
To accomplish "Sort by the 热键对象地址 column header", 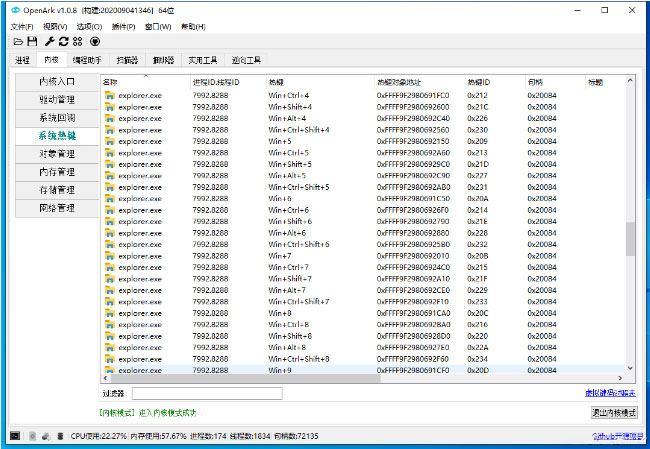I will click(x=420, y=82).
